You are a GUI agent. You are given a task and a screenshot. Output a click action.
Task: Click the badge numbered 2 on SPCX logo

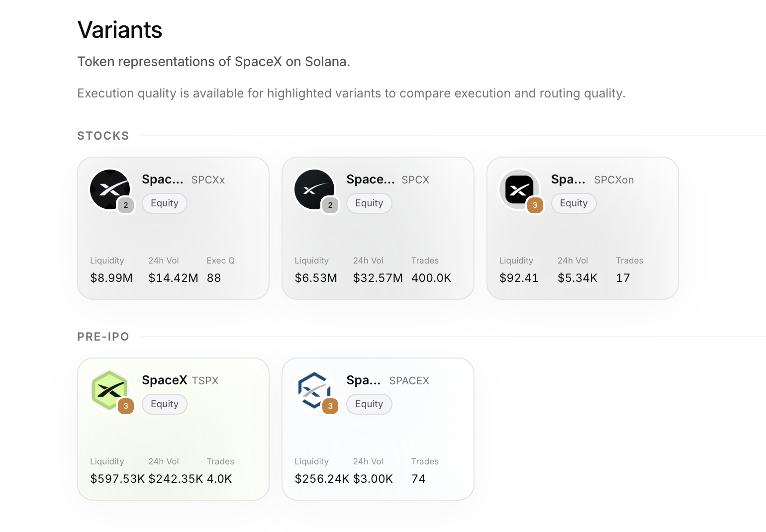point(330,205)
